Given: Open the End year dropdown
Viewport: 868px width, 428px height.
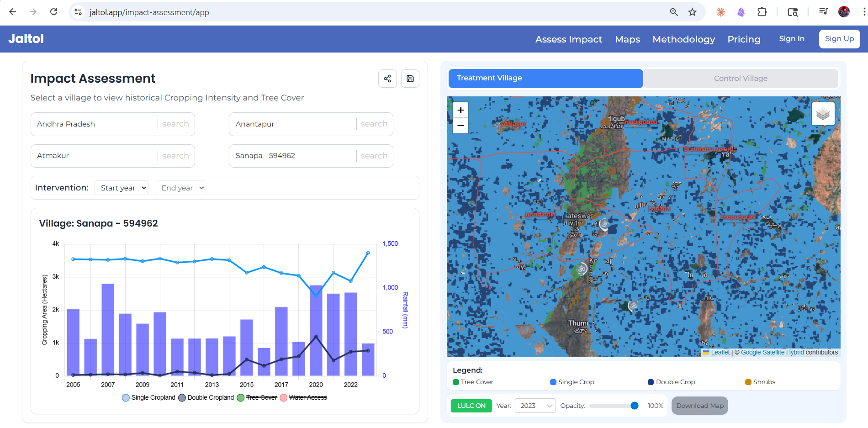Looking at the screenshot, I should (180, 188).
